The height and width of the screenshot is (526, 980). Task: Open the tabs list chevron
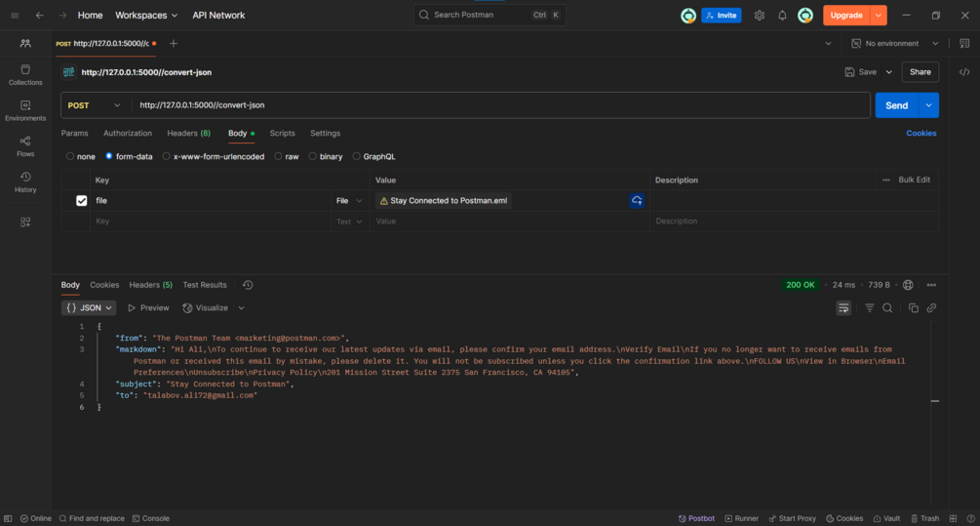click(828, 43)
